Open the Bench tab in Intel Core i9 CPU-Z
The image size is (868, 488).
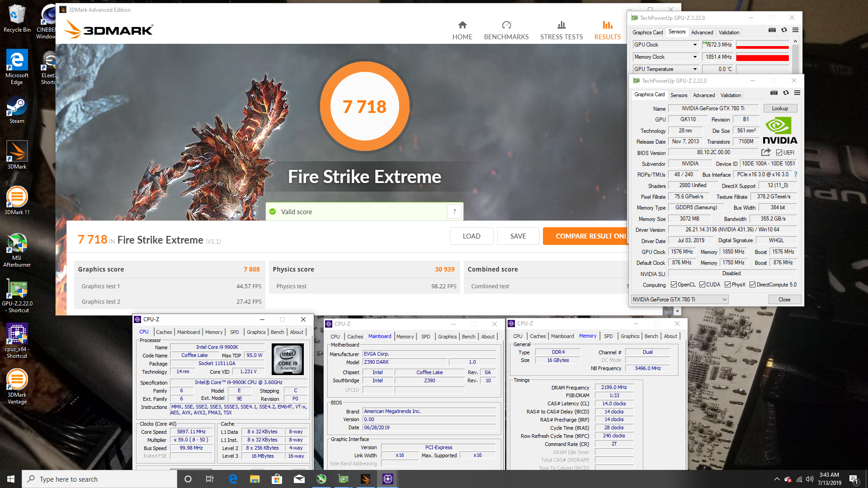pyautogui.click(x=277, y=332)
